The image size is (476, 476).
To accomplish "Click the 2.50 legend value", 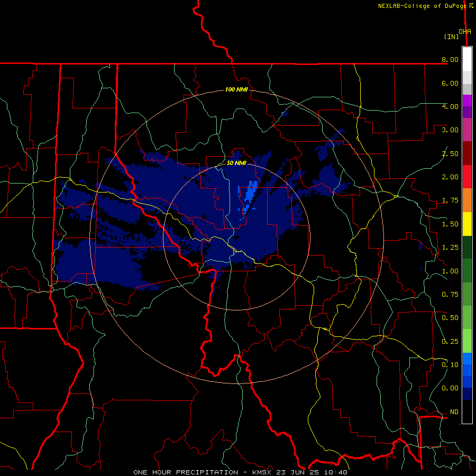I will pyautogui.click(x=450, y=153).
